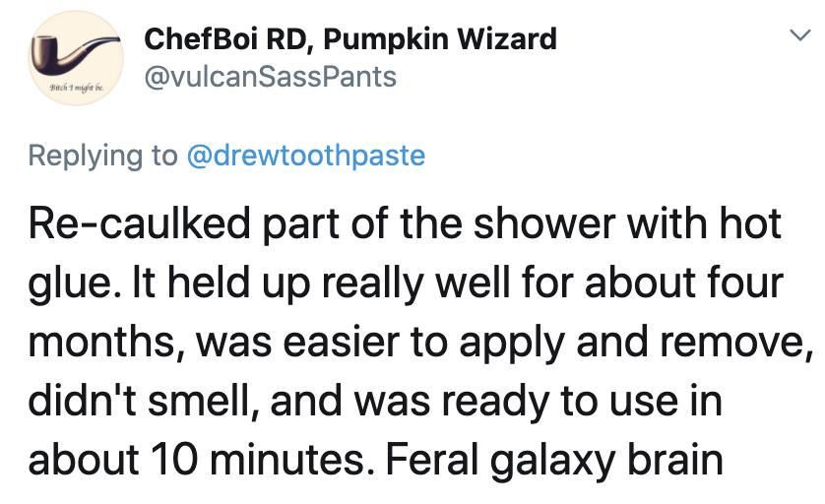Click the tweet line starting with 'didn't smell'
The width and height of the screenshot is (825, 504).
pos(375,402)
